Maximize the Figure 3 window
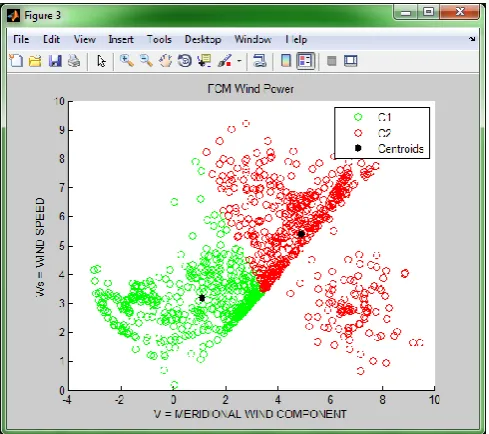Image resolution: width=489 pixels, height=434 pixels. point(428,12)
